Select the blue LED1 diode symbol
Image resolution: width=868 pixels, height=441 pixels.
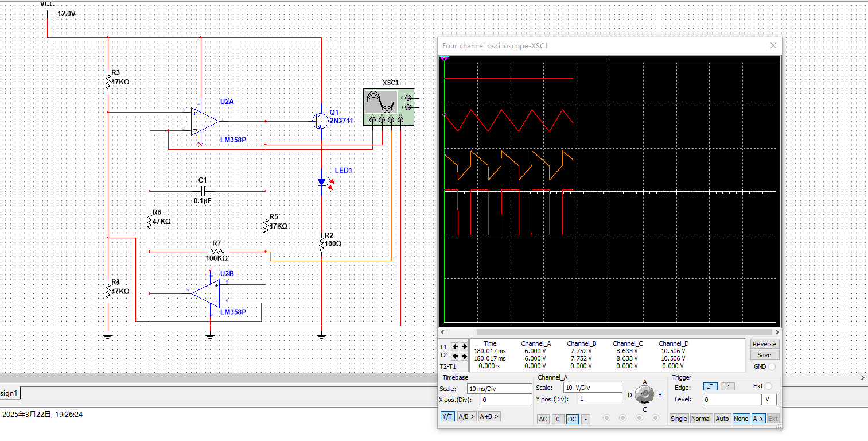pos(322,182)
